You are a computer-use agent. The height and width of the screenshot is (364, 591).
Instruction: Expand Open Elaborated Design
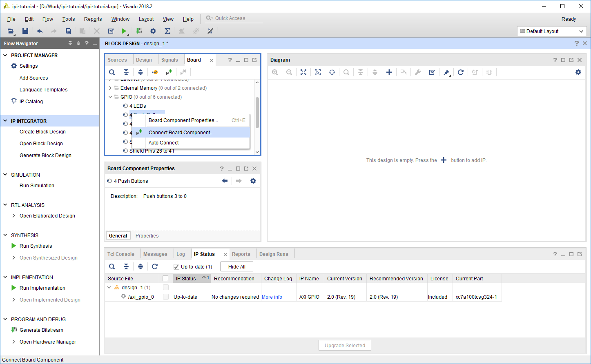pyautogui.click(x=14, y=216)
